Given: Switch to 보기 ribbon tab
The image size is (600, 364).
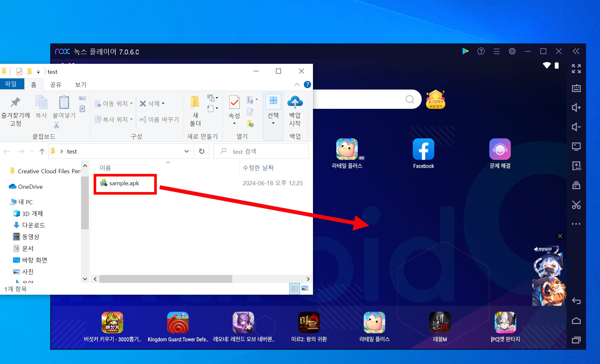Looking at the screenshot, I should [81, 85].
